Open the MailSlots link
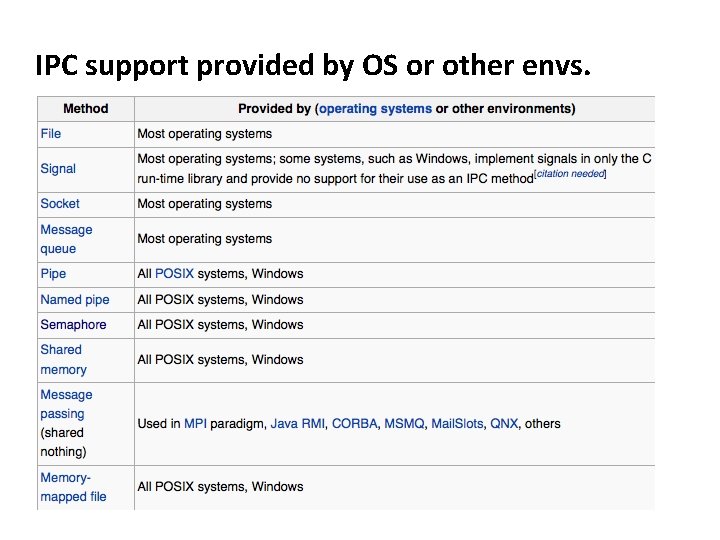 click(456, 423)
